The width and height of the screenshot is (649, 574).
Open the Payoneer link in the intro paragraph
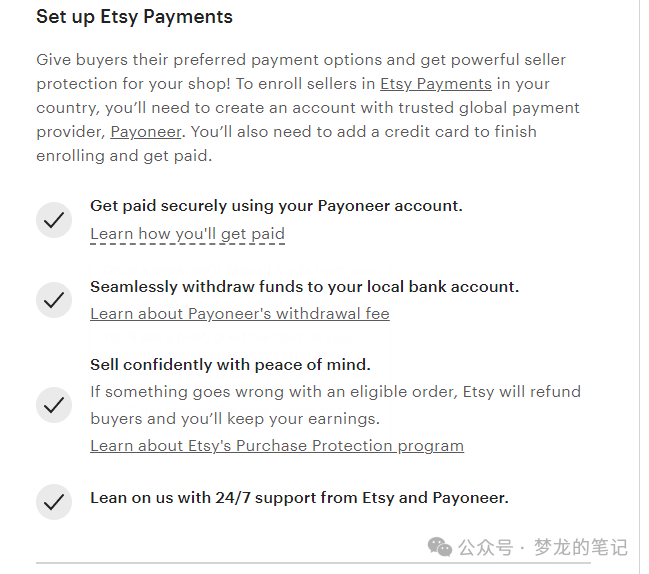click(x=146, y=132)
